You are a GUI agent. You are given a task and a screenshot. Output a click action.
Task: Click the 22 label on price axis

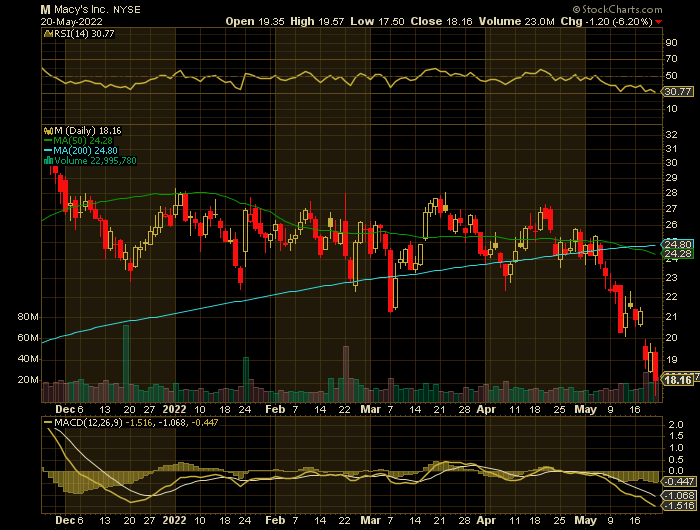coord(671,296)
